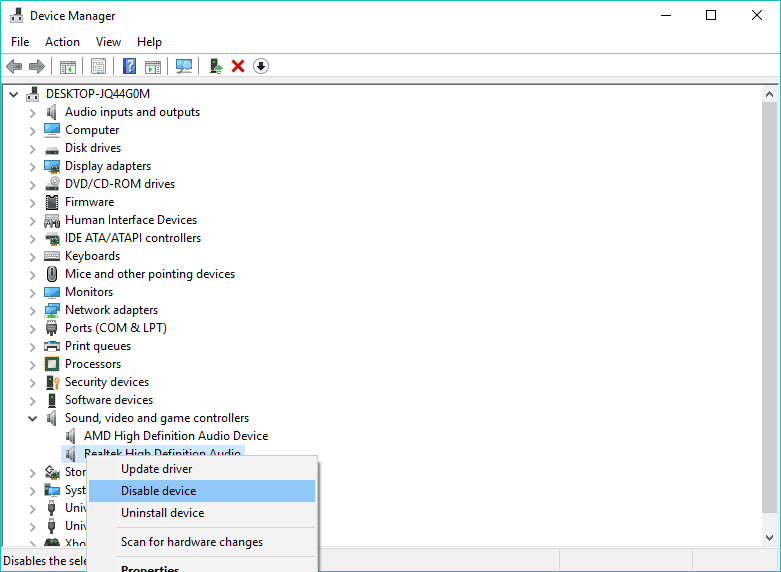This screenshot has width=781, height=572.
Task: Expand the Keyboards node
Action: tap(32, 257)
